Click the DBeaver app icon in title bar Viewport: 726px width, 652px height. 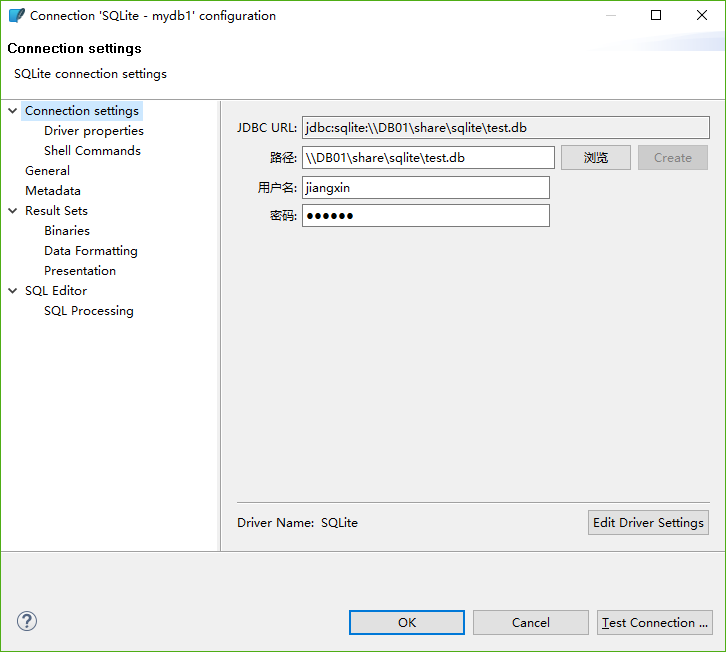click(17, 15)
